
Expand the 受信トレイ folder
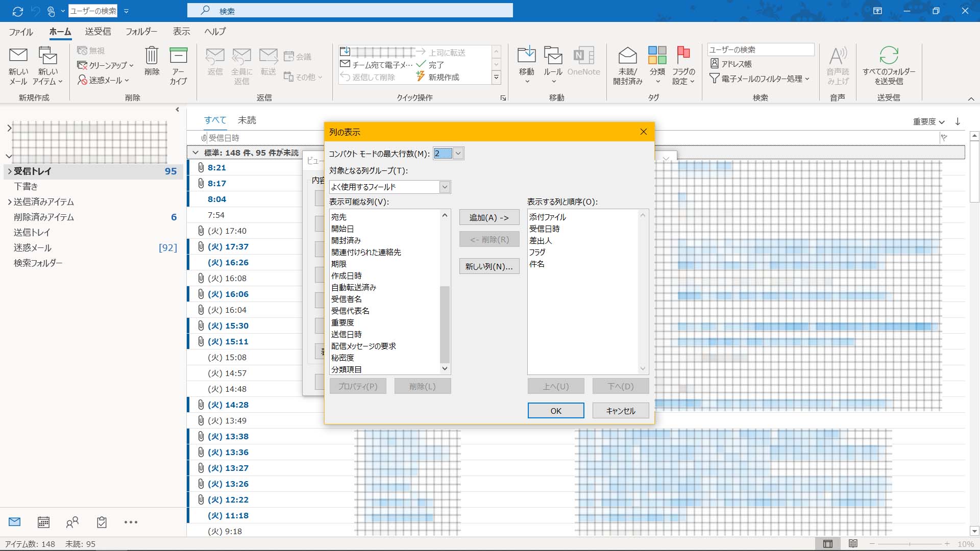coord(9,171)
